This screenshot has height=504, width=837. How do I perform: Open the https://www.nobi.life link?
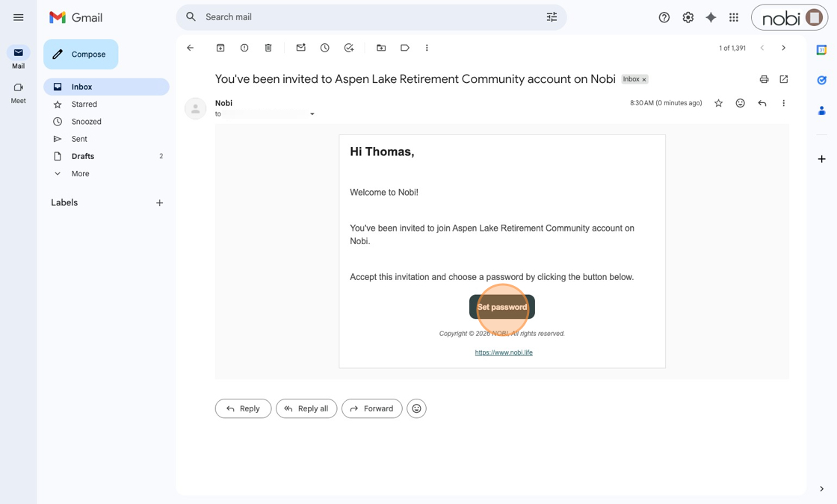pos(504,352)
